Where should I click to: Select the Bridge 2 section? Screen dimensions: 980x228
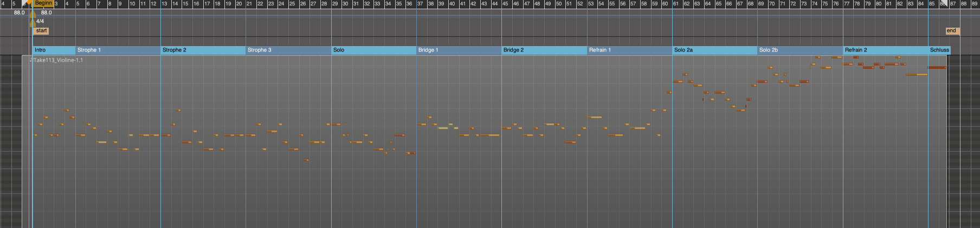tap(544, 50)
